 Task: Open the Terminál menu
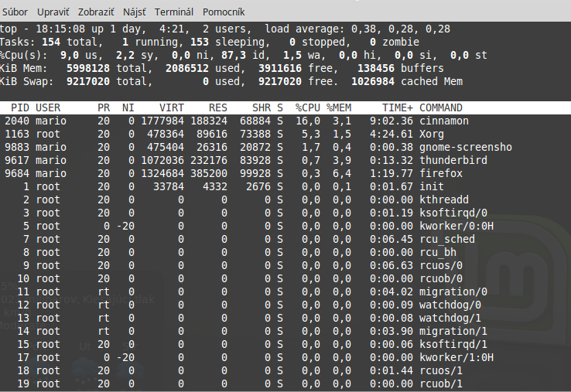tap(174, 12)
